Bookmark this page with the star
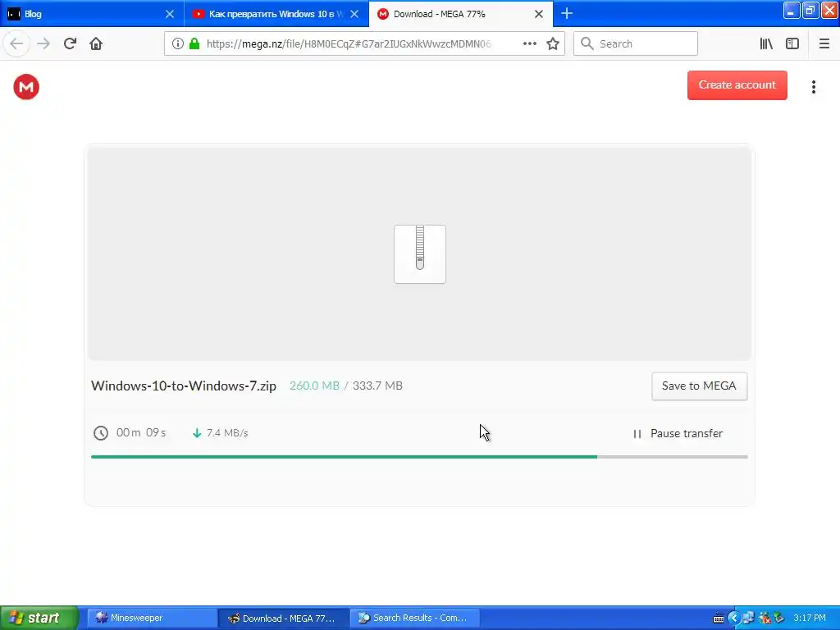This screenshot has width=840, height=630. tap(553, 44)
